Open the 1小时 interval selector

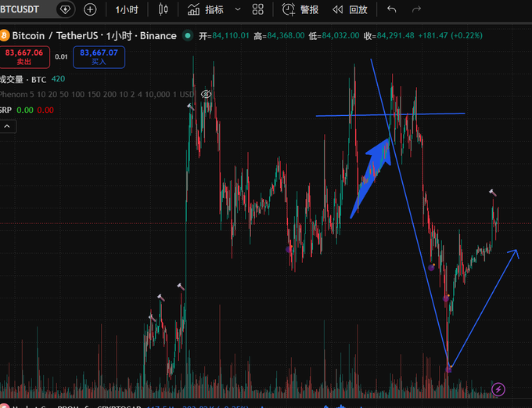coord(127,10)
